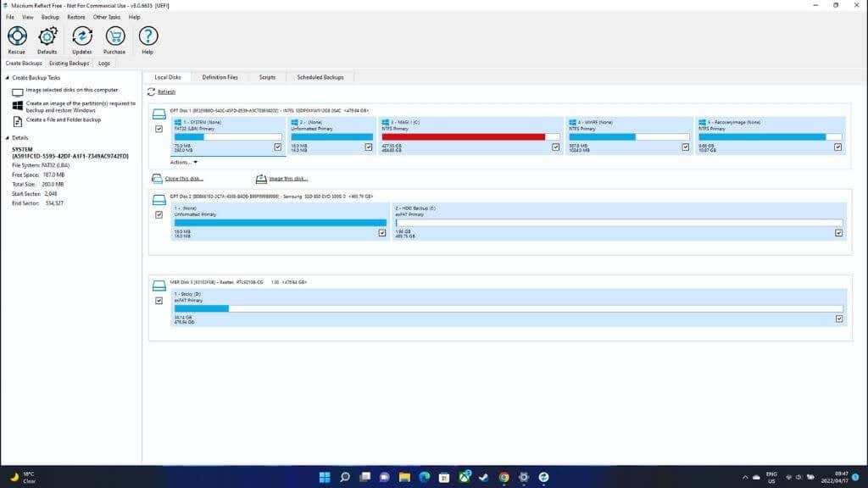
Task: Switch to the Logs tab
Action: coord(104,64)
